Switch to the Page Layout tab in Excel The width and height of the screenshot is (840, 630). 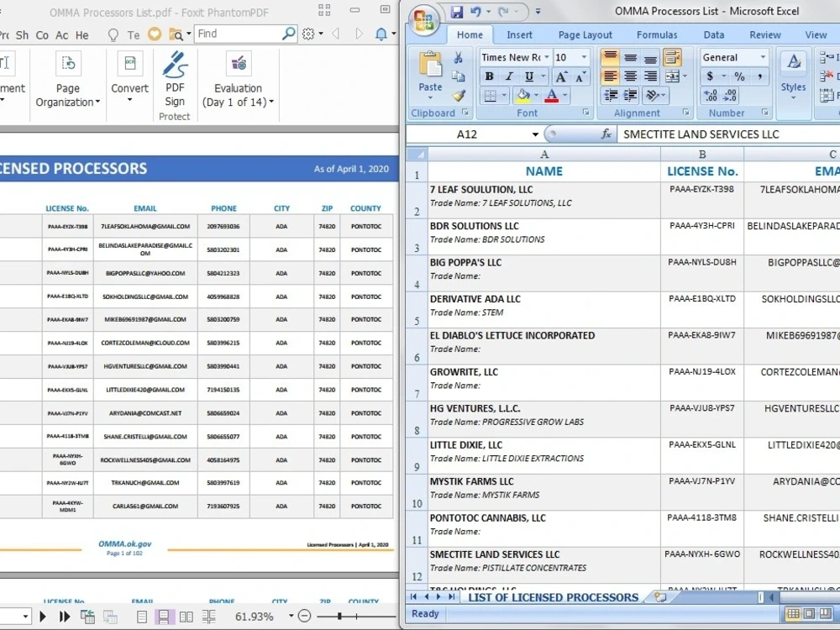585,34
